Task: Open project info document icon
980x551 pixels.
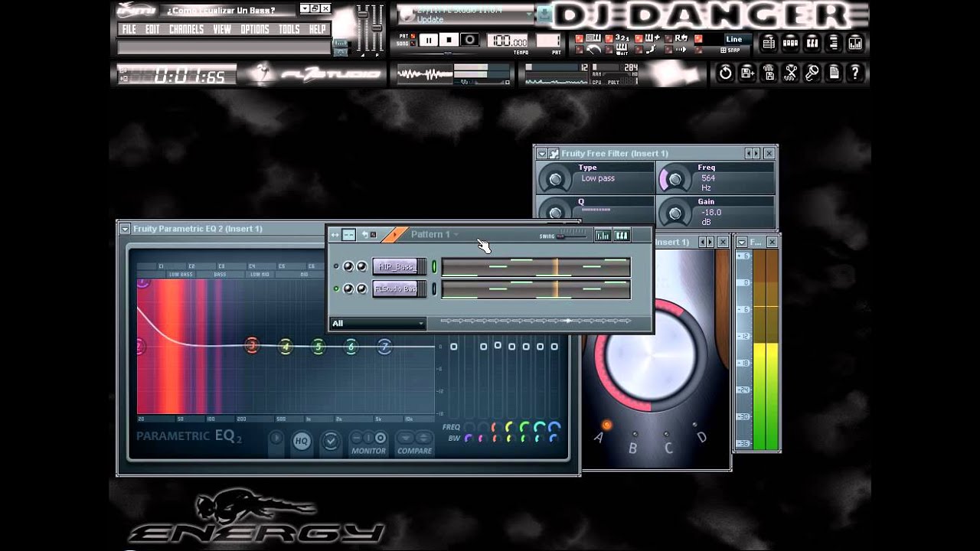Action: pyautogui.click(x=834, y=73)
